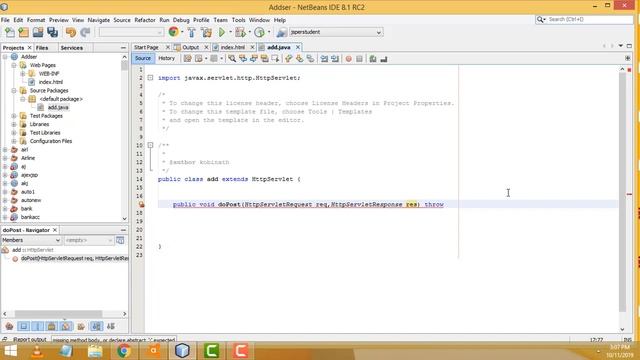This screenshot has height=360, width=640.
Task: Open the Tools menu
Action: click(238, 20)
